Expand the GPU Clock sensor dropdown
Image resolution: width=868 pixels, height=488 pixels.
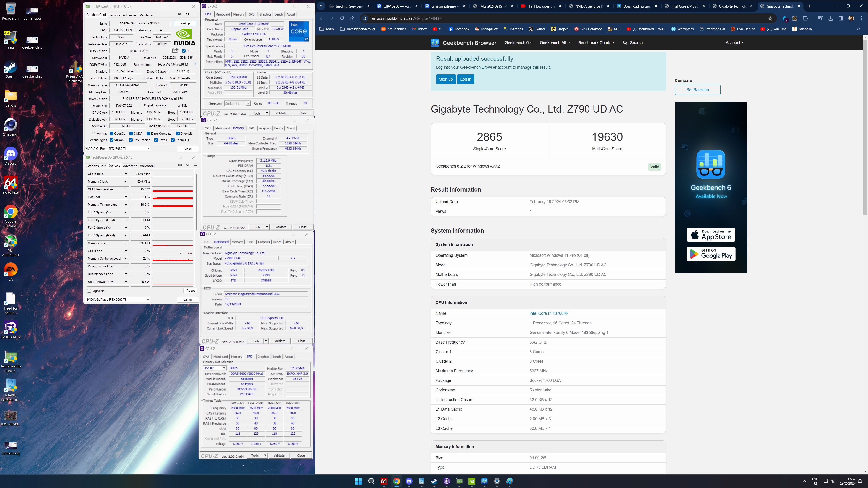[126, 174]
